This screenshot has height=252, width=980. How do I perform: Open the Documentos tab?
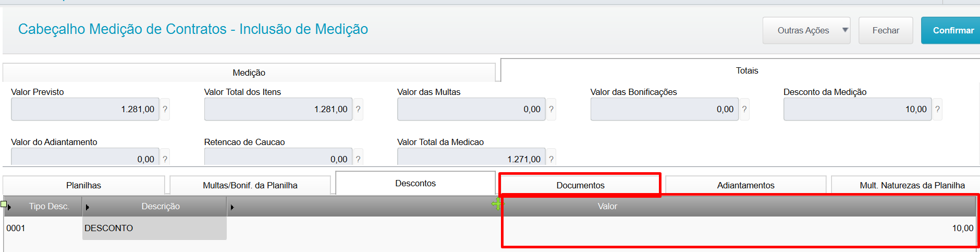(x=580, y=185)
